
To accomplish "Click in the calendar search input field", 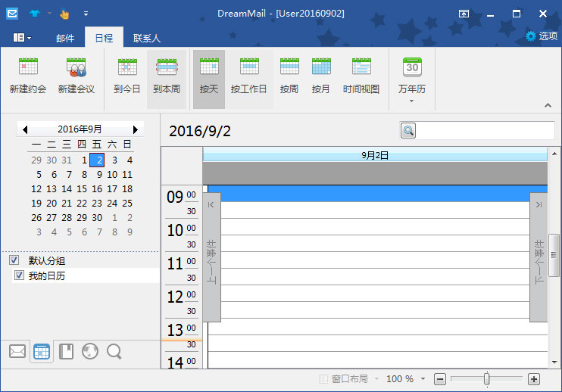I will point(486,130).
